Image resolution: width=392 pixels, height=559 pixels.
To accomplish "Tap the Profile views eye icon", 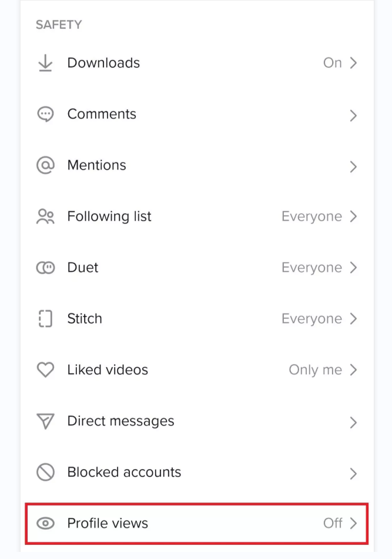I will pos(45,523).
